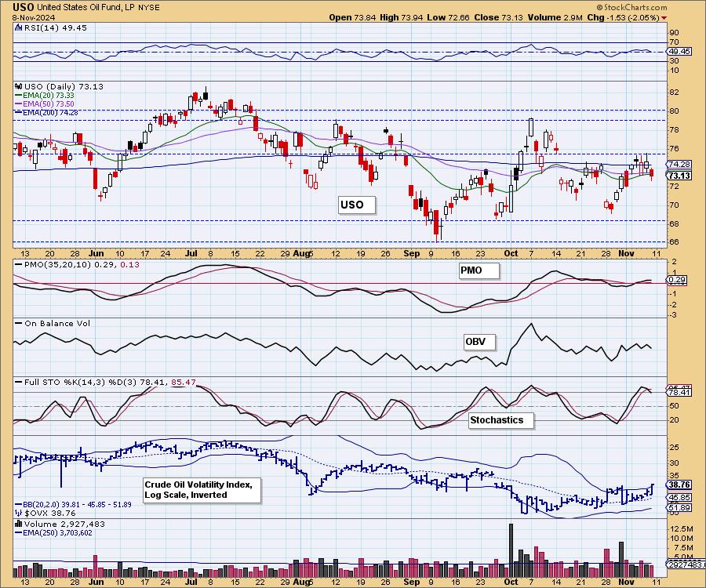Image resolution: width=706 pixels, height=588 pixels.
Task: Click the StockCharts.com copyright text
Action: (x=631, y=7)
